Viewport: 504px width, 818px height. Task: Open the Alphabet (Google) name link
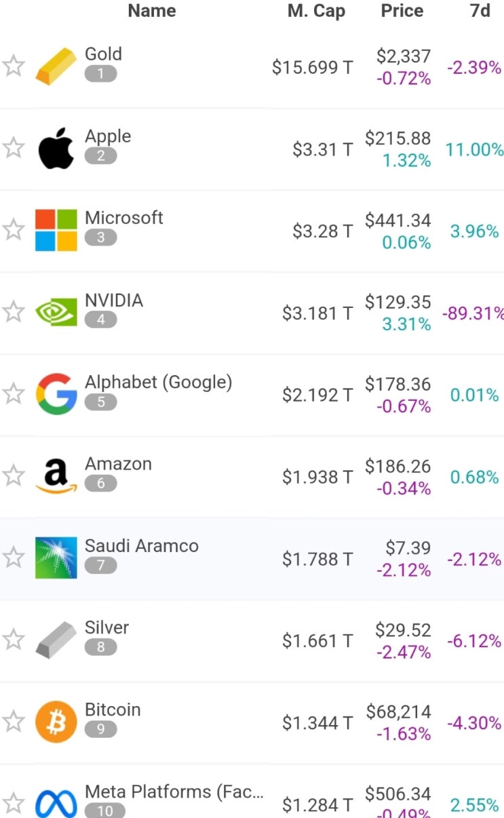pos(158,383)
